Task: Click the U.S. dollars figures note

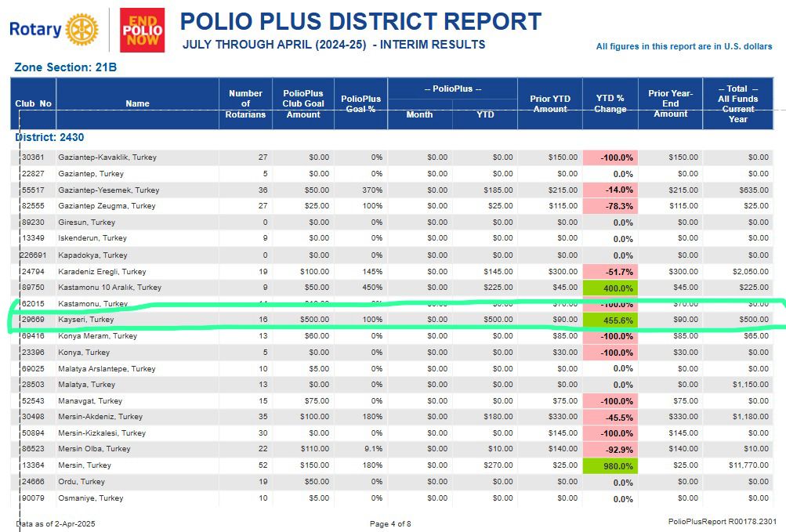Action: (x=684, y=47)
